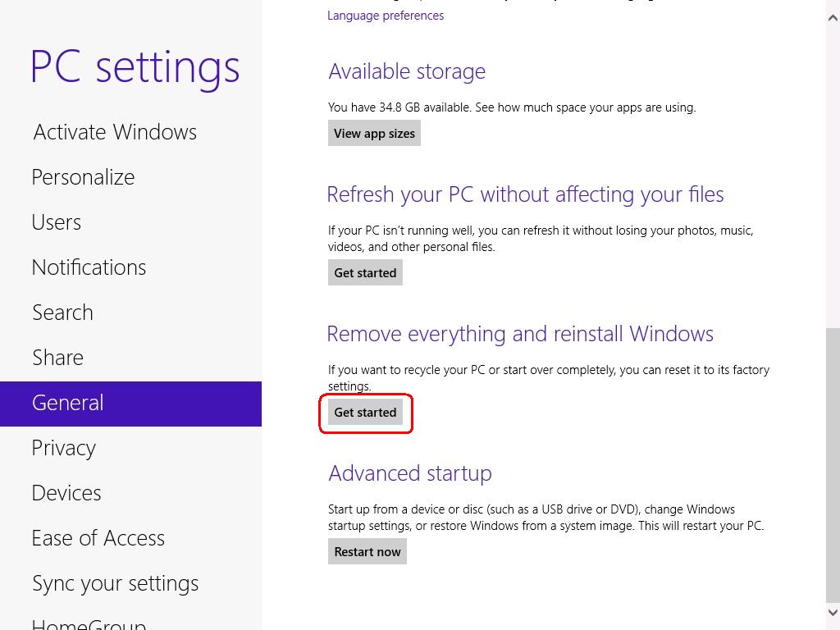Select Activate Windows in the sidebar
The height and width of the screenshot is (630, 840).
pyautogui.click(x=114, y=132)
